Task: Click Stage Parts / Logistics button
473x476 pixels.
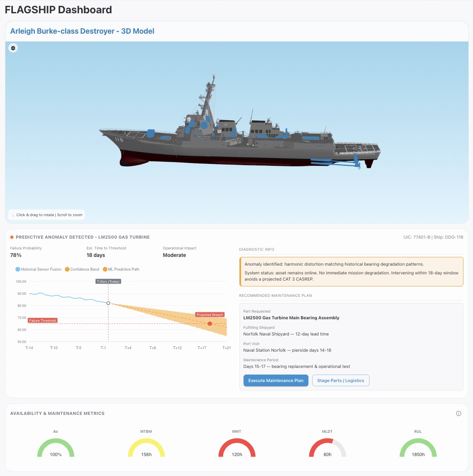Action: click(341, 380)
